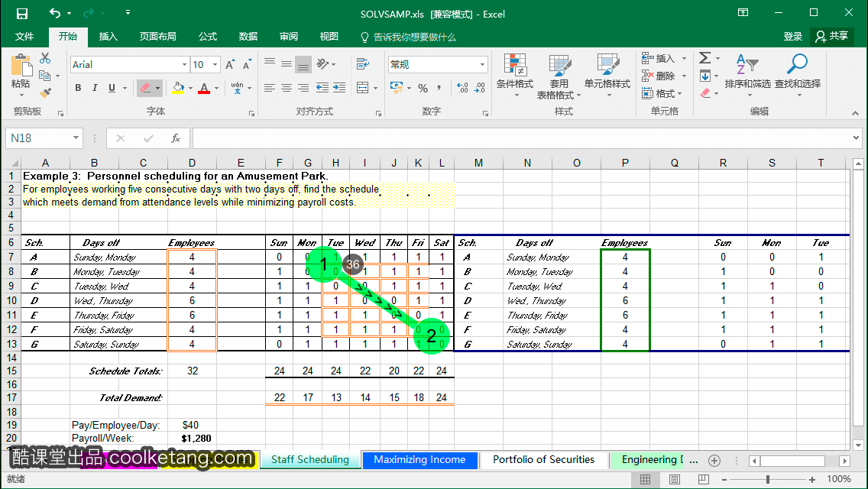Click the Save icon in quick access toolbar
This screenshot has height=489, width=868.
click(x=21, y=13)
